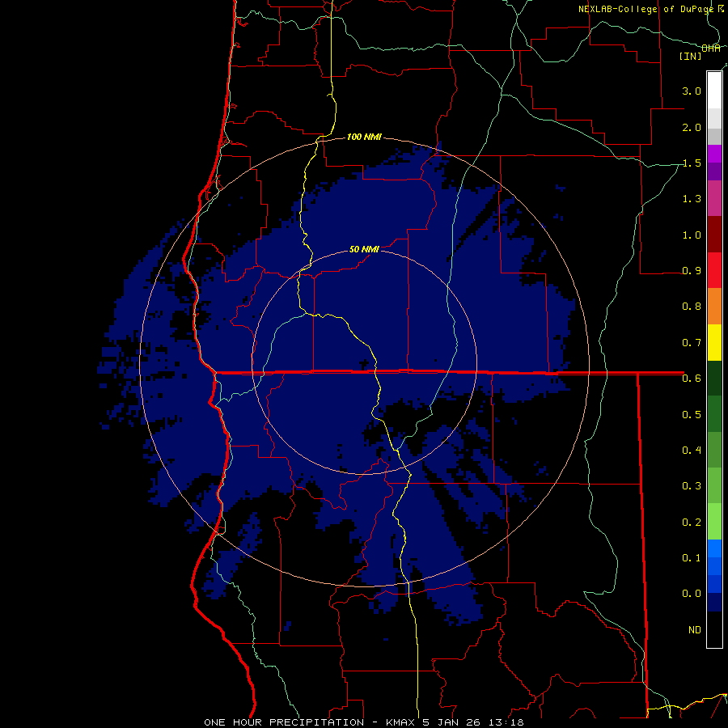Click the 100 NMI range ring label
Screen dimensions: 728x728
pos(364,137)
